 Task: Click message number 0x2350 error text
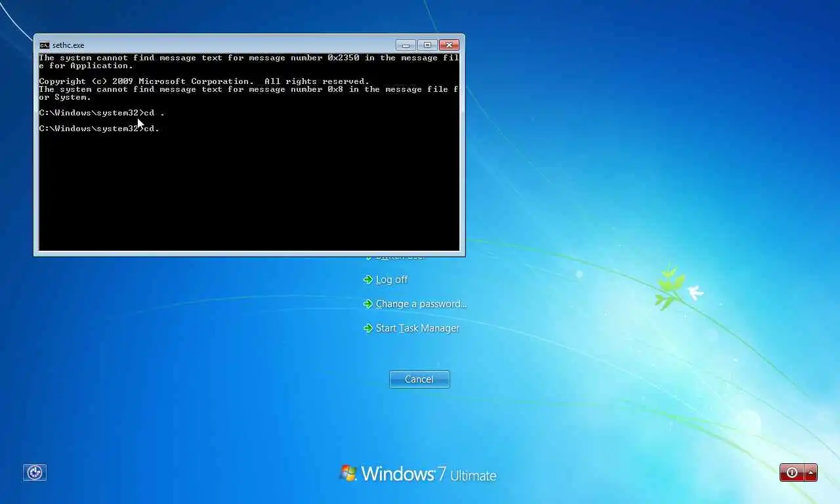[249, 62]
